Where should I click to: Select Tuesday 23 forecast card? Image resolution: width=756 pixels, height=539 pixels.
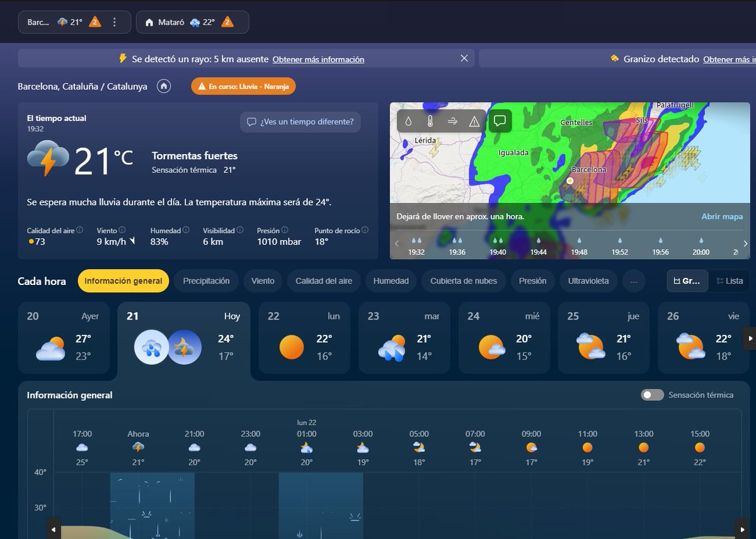404,338
